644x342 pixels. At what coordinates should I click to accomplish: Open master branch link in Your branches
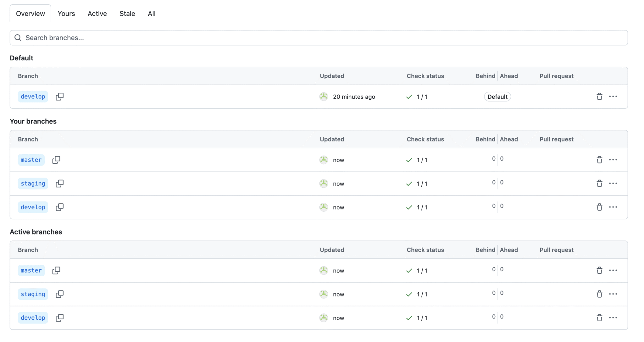click(x=31, y=160)
